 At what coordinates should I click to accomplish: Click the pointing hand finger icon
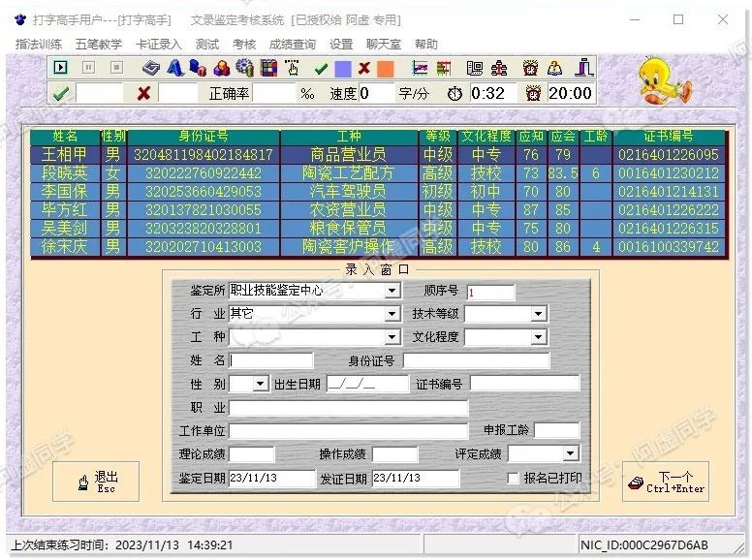pos(292,68)
